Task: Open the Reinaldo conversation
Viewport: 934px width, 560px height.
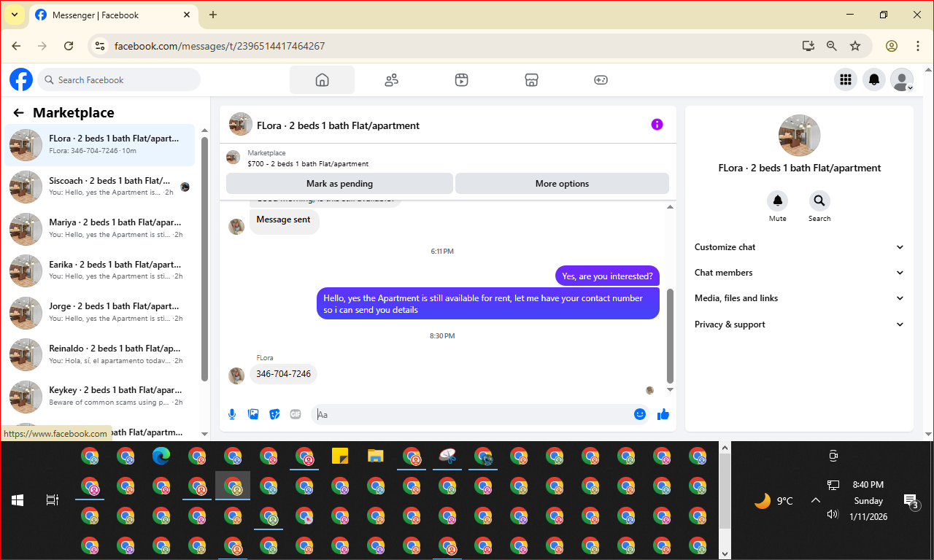Action: [100, 354]
